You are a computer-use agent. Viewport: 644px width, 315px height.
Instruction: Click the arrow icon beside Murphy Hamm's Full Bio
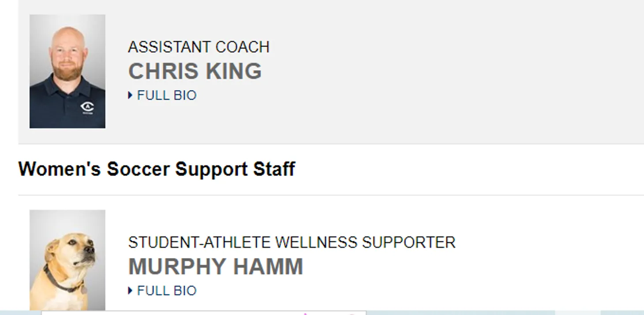pos(130,290)
